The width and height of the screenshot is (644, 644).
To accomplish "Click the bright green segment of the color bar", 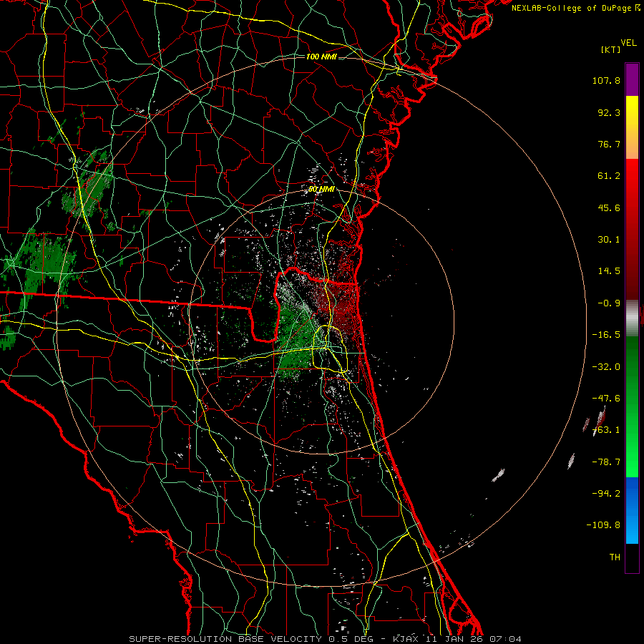I will pyautogui.click(x=632, y=406).
